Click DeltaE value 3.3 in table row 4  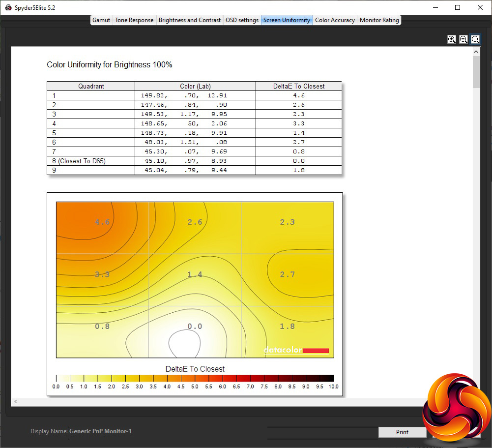tap(299, 123)
